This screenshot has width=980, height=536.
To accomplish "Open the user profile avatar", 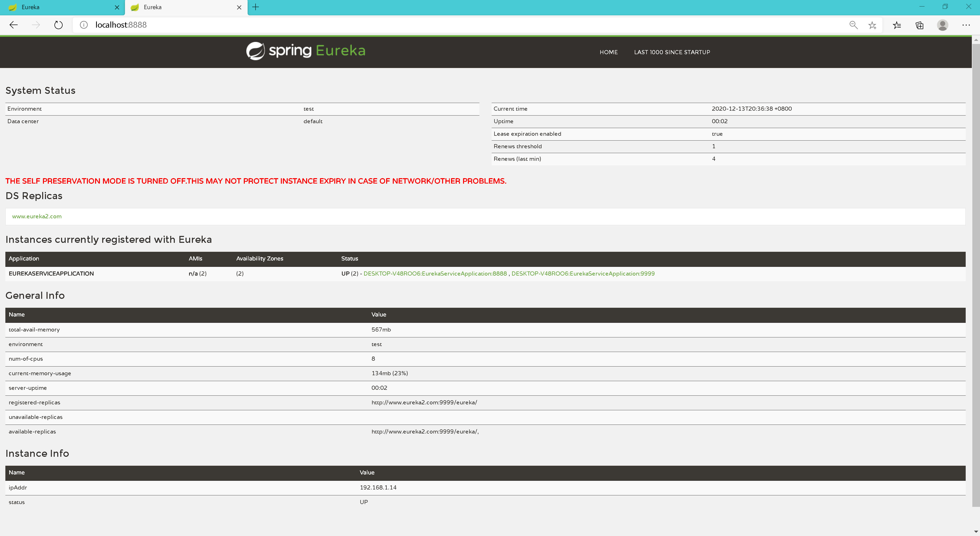I will click(942, 25).
